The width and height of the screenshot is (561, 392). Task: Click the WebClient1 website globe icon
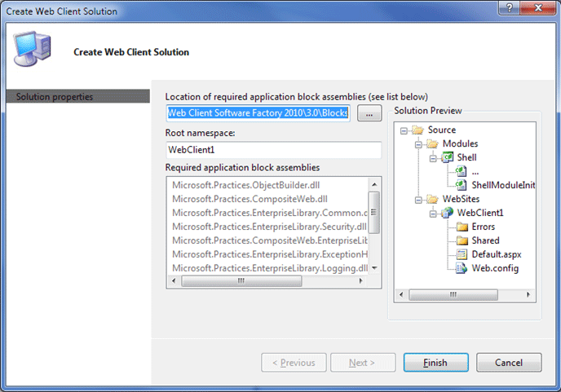(x=447, y=213)
